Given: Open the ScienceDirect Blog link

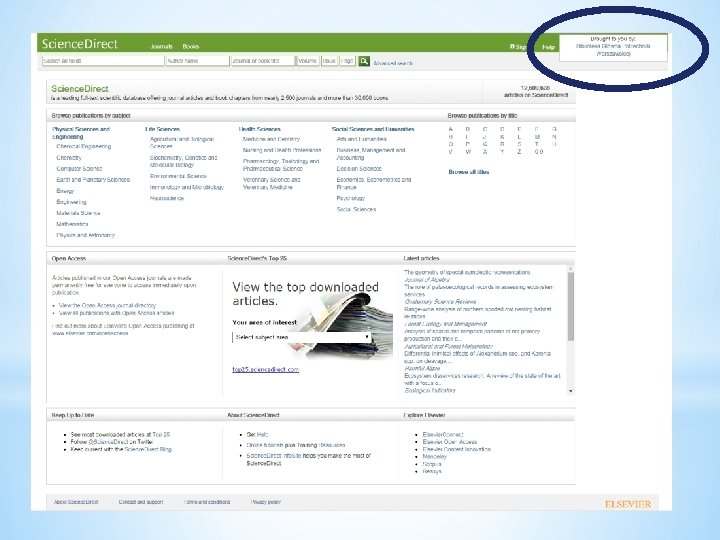Looking at the screenshot, I should 148,449.
